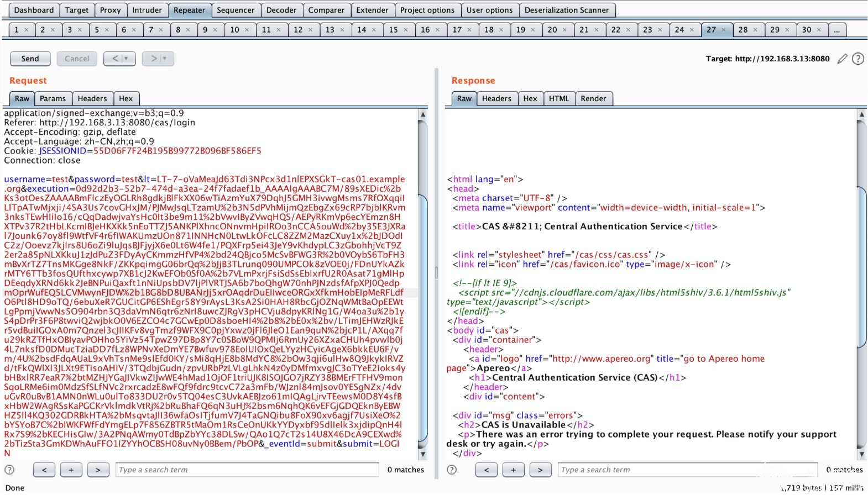
Task: Open the Decoder tab
Action: click(x=281, y=10)
